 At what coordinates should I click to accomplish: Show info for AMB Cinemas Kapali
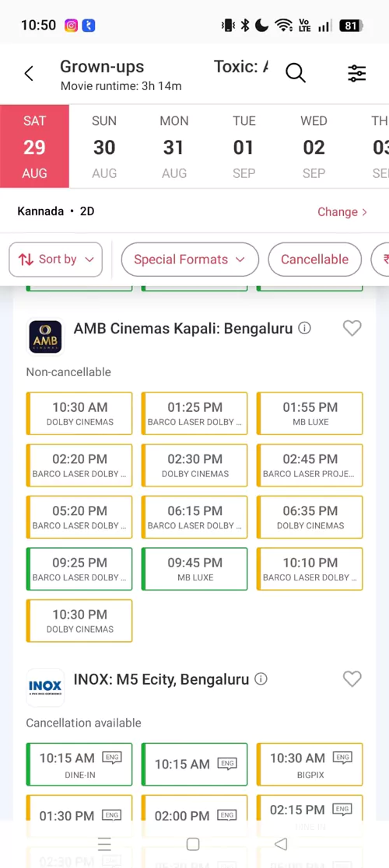pos(304,328)
